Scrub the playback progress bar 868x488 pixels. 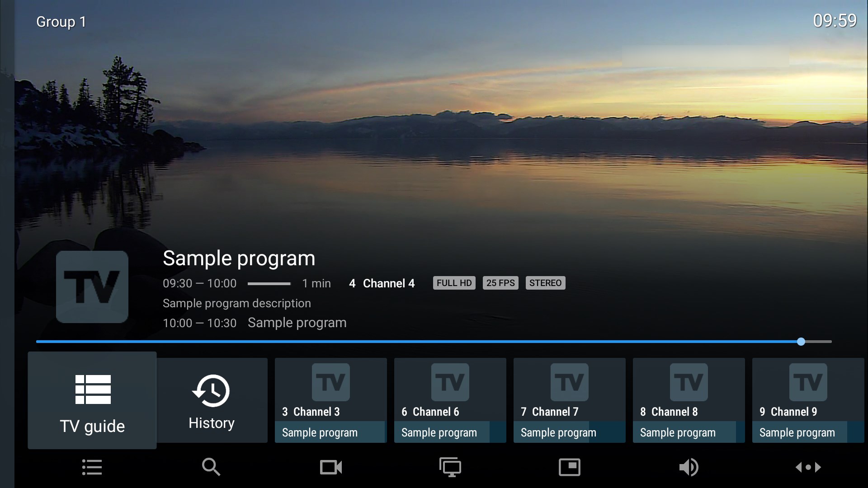(801, 342)
